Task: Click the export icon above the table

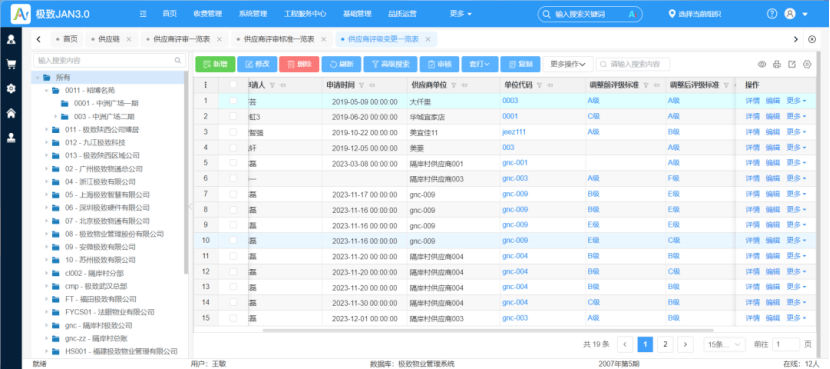Action: pyautogui.click(x=792, y=65)
